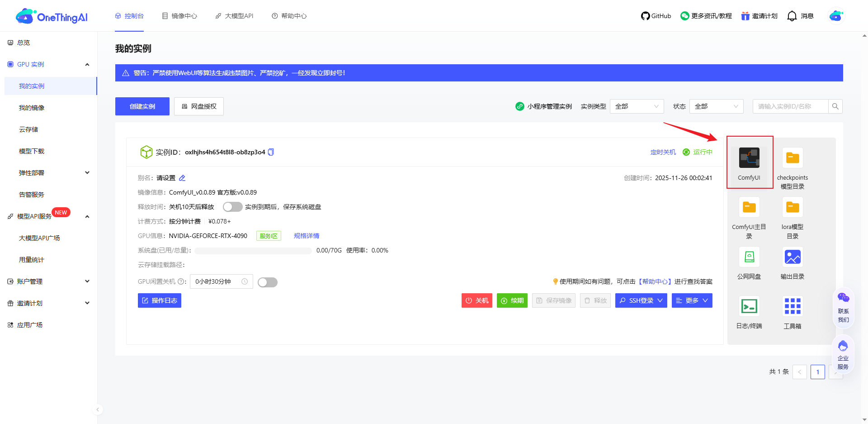
Task: Launch the log/terminal icon
Action: coord(749,306)
